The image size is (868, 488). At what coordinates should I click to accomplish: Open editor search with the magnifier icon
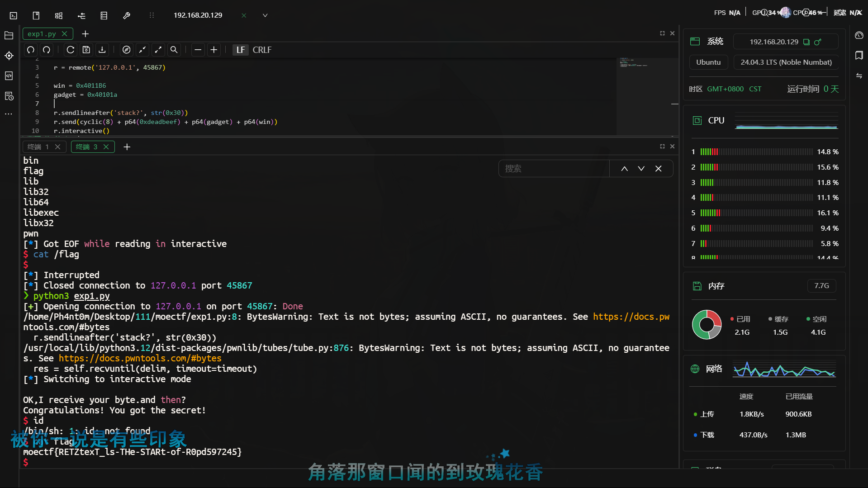click(x=174, y=50)
